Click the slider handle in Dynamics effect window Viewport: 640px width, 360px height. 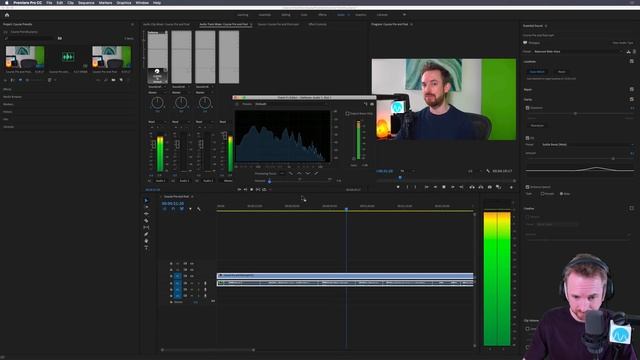pos(269,181)
